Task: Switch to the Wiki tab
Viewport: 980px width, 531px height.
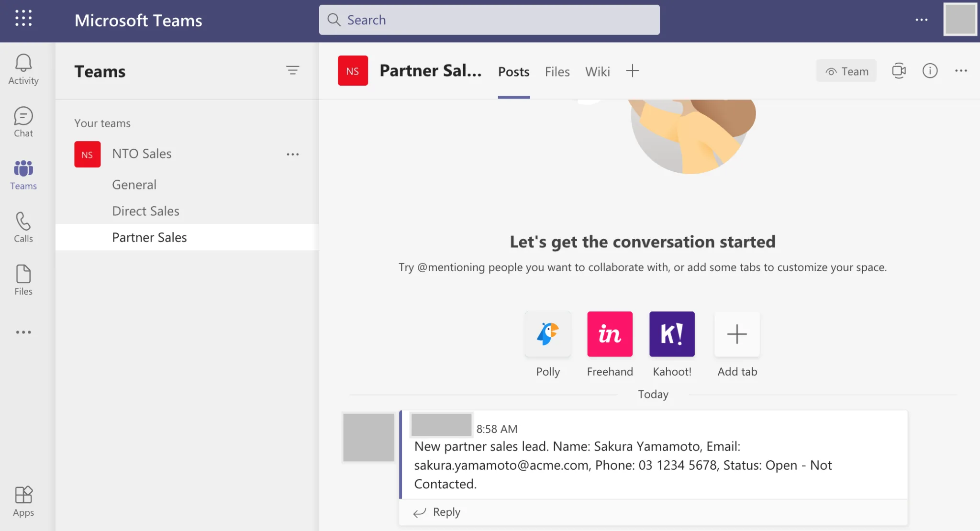Action: (x=597, y=71)
